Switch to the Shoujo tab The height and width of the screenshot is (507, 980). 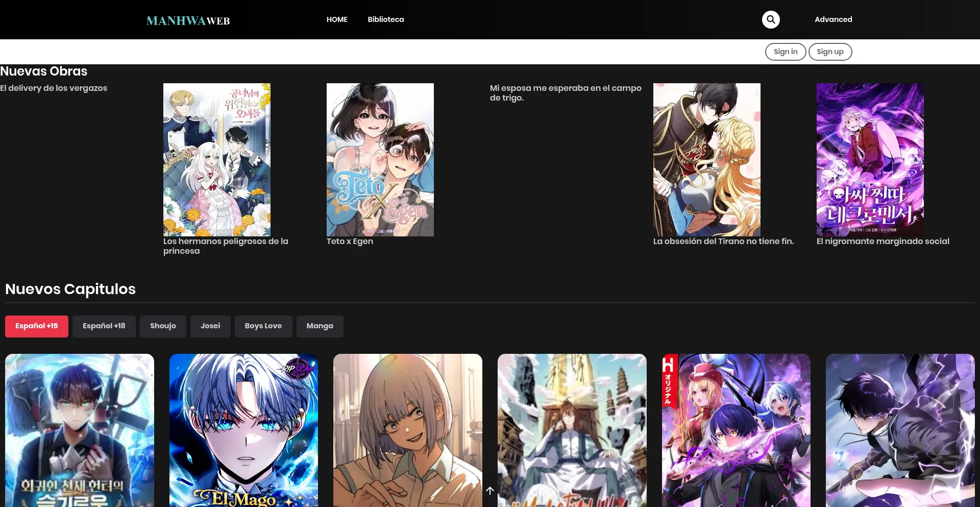(x=163, y=326)
